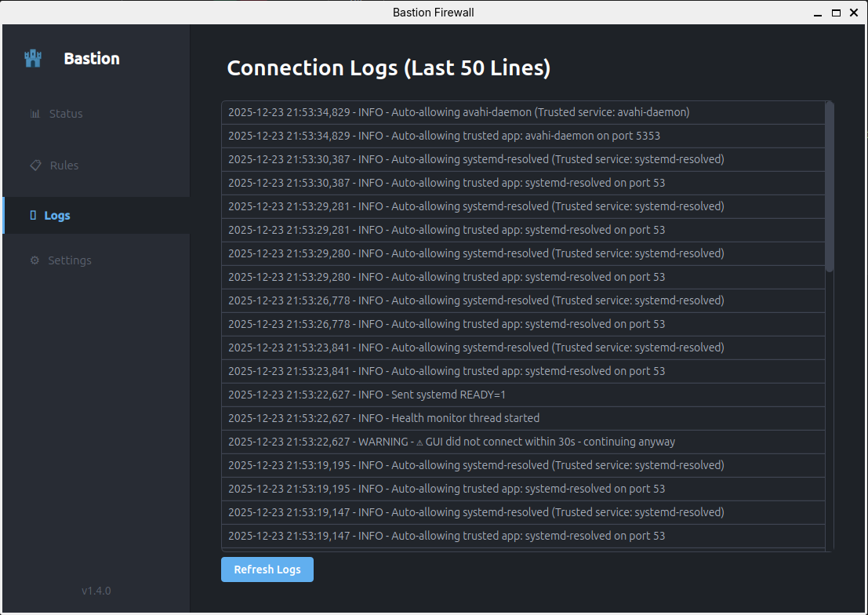The image size is (868, 615).
Task: Switch to the Status section
Action: [x=64, y=113]
